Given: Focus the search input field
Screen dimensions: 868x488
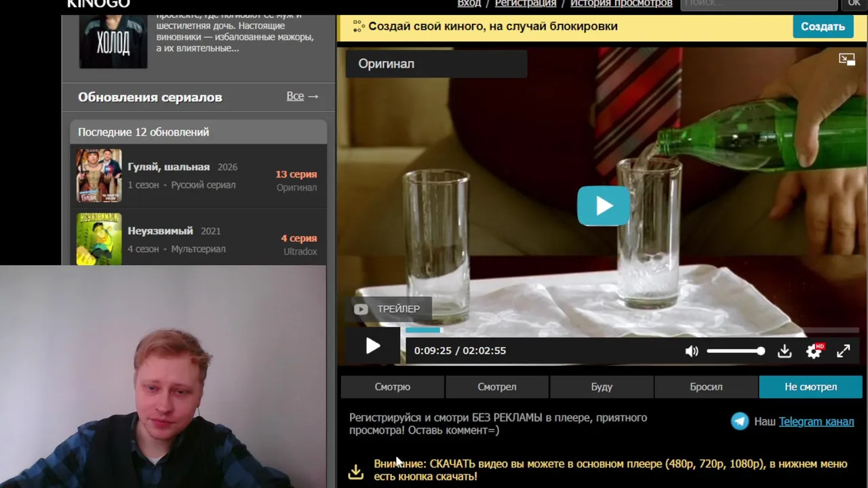Looking at the screenshot, I should pyautogui.click(x=759, y=4).
